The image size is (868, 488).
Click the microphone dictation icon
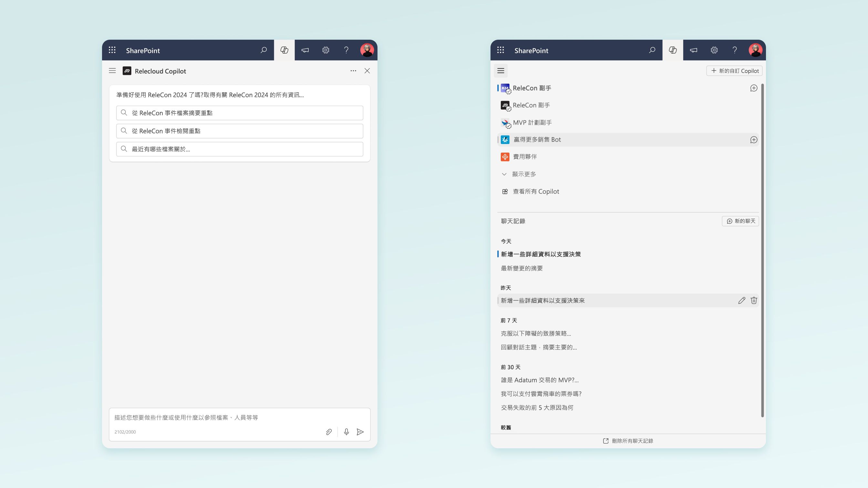[346, 432]
